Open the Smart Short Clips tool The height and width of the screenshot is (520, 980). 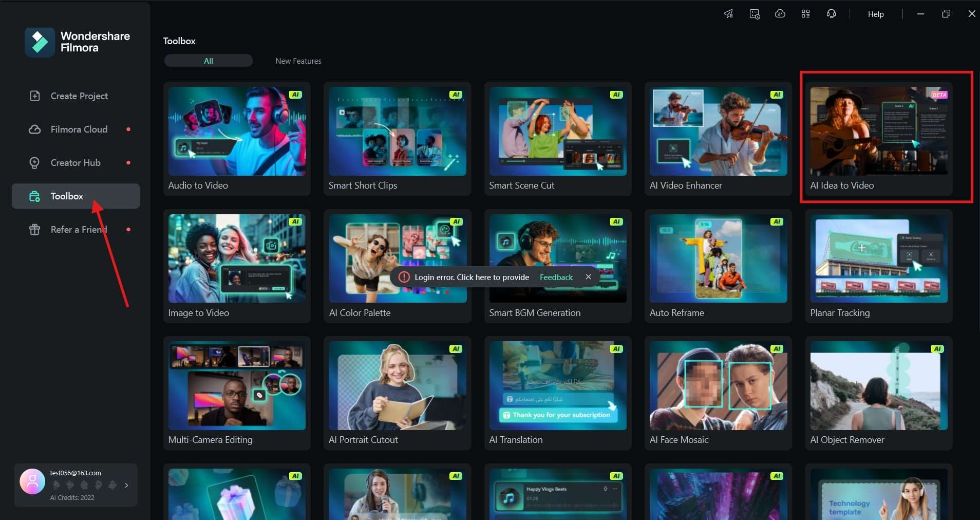(398, 139)
